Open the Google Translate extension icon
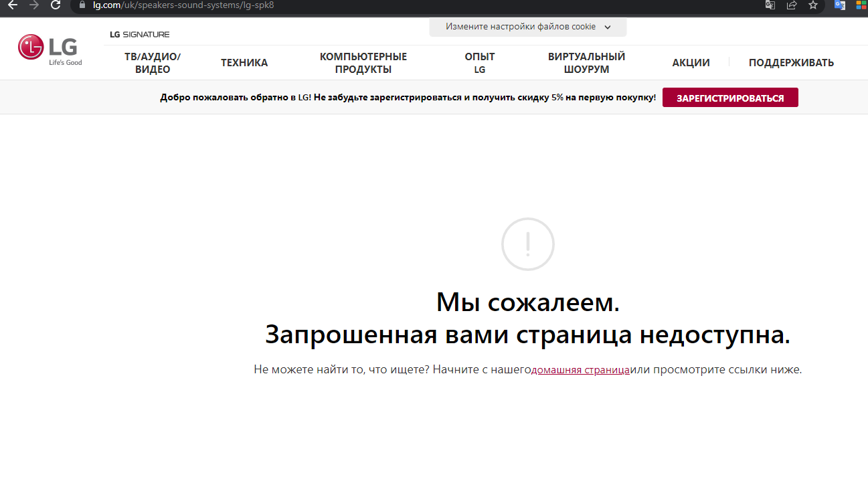868x479 pixels. click(x=839, y=5)
